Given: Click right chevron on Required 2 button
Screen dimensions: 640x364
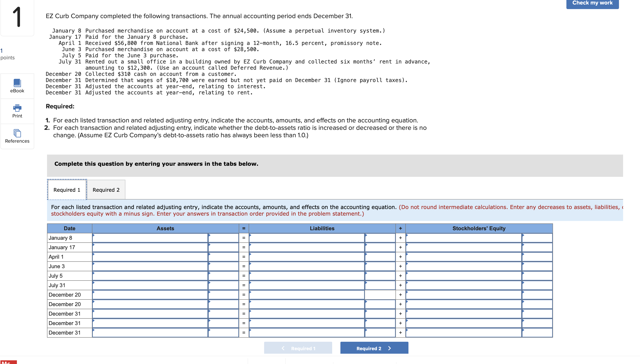Looking at the screenshot, I should coord(389,348).
